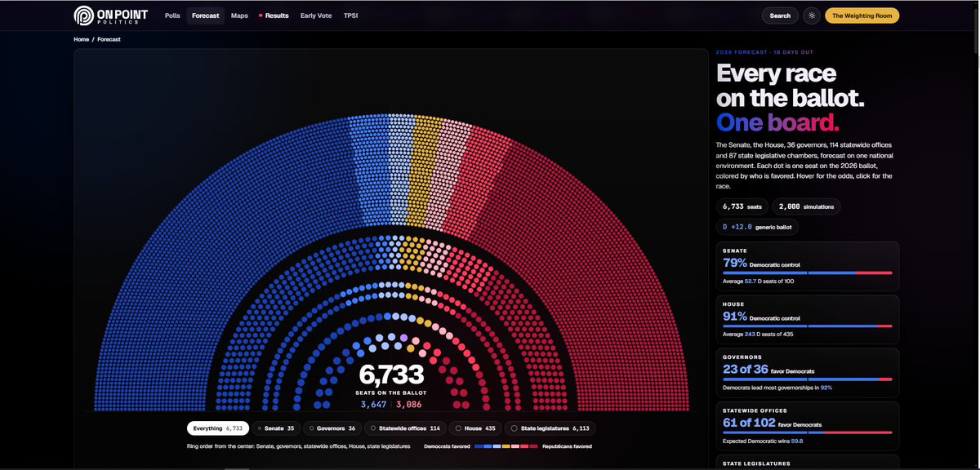Open the Early Vote nav item
This screenshot has width=980, height=470.
point(316,16)
